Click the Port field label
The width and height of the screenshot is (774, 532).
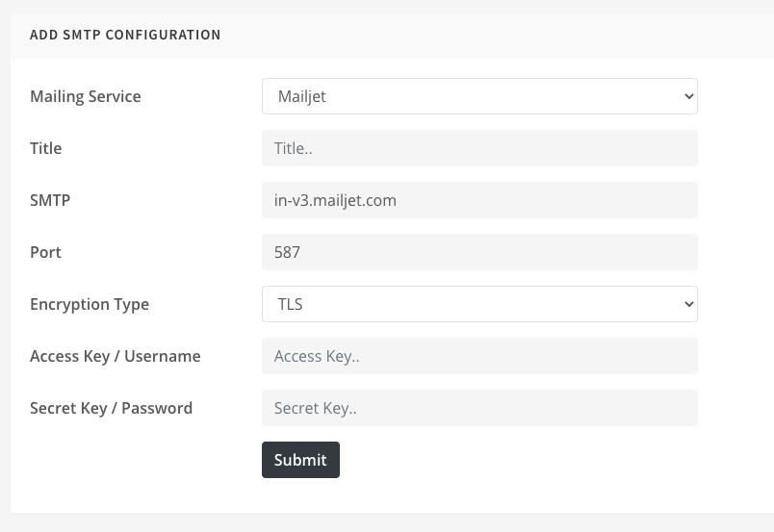click(x=45, y=252)
